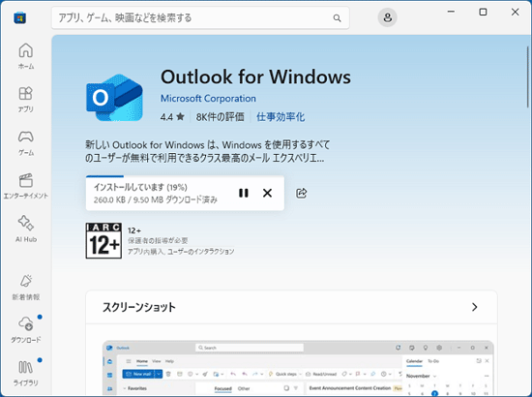Screen dimensions: 532x397
Task: Click the Outlook for Windows title
Action: [255, 76]
